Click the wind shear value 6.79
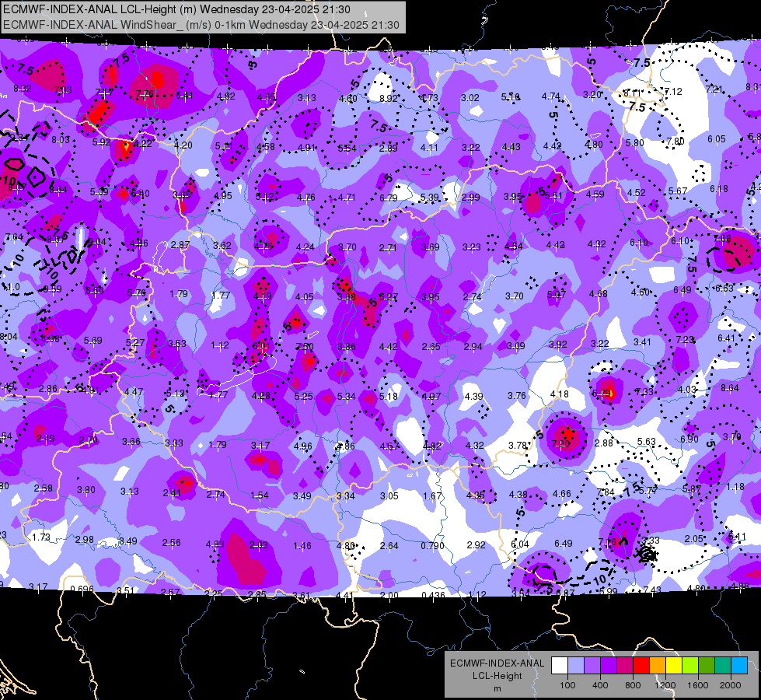The height and width of the screenshot is (700, 761). point(389,198)
